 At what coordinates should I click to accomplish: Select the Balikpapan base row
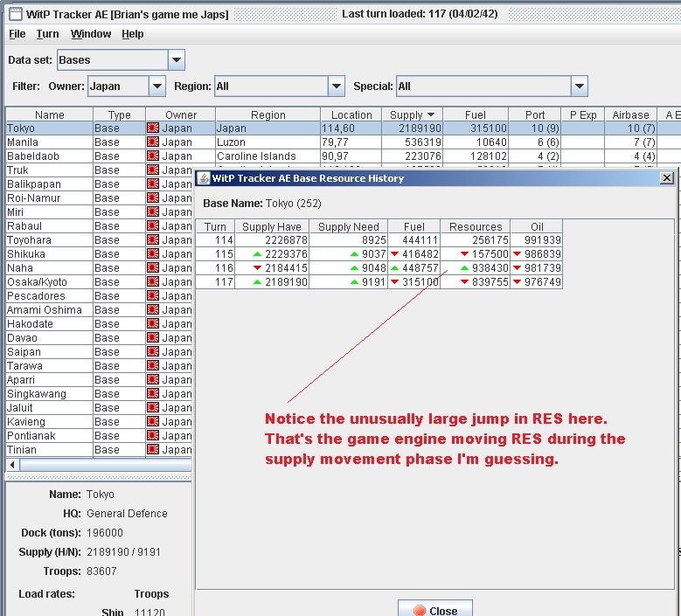99,184
